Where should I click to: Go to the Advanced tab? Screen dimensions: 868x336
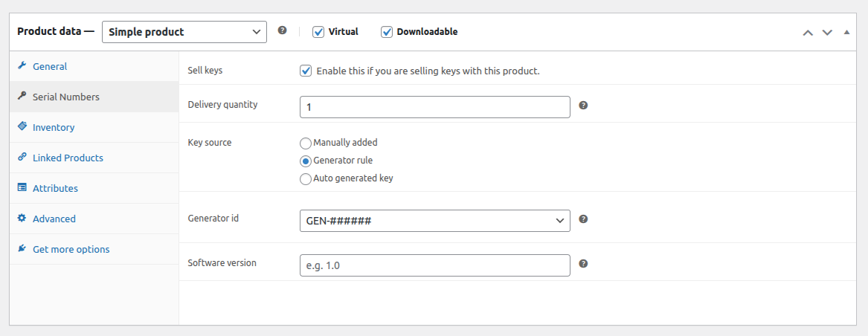[x=94, y=219]
